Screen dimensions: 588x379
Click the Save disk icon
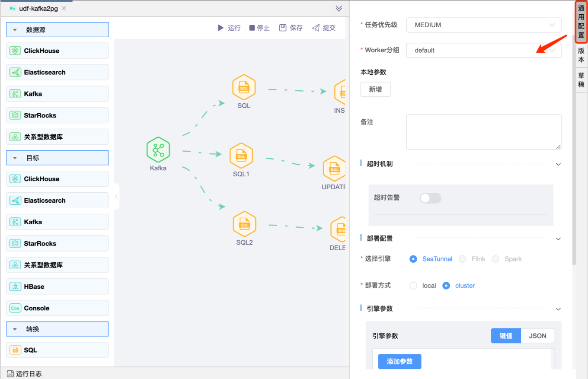tap(283, 28)
